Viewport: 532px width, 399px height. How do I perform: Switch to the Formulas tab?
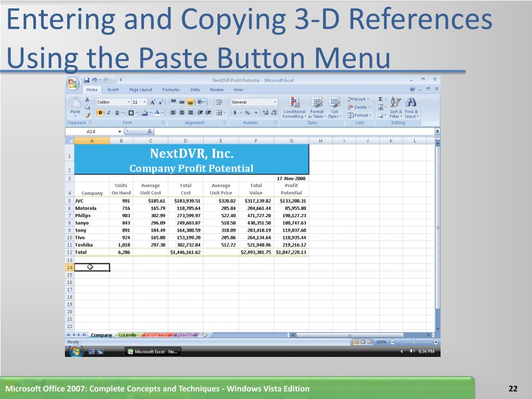171,89
